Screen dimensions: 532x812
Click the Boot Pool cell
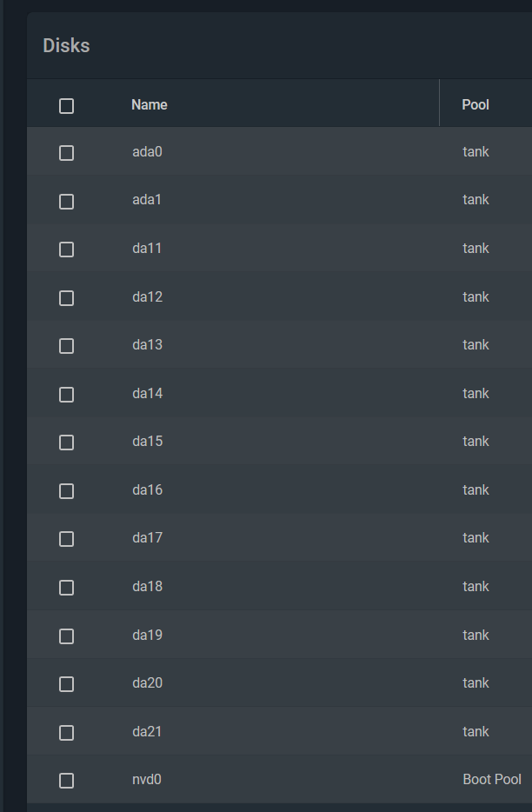[x=492, y=779]
